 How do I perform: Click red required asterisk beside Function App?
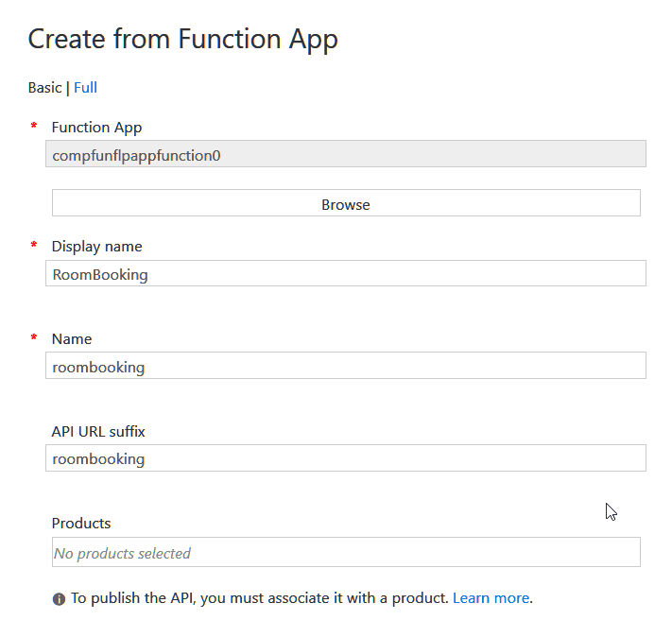(34, 125)
